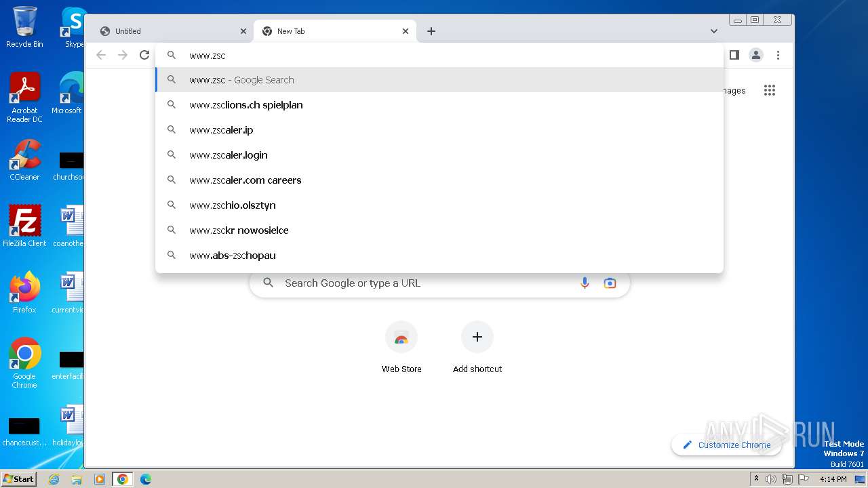
Task: Select suggestion www.zsclions.ch spielplan
Action: 439,105
